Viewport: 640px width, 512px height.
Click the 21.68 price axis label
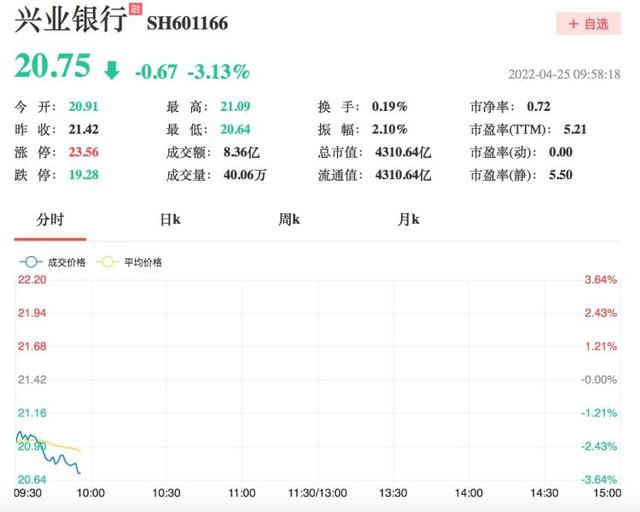coord(32,346)
